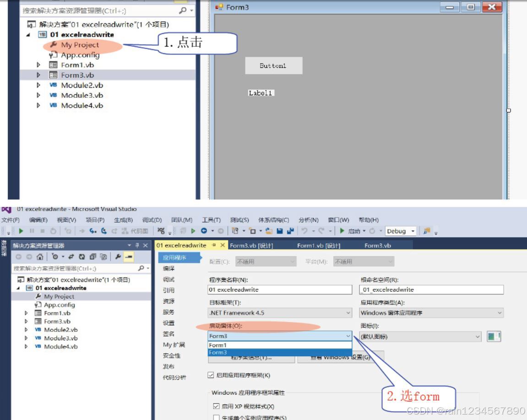The height and width of the screenshot is (420, 527).
Task: Click the wrench Properties icon in Solution Explorer toolbar
Action: click(118, 256)
